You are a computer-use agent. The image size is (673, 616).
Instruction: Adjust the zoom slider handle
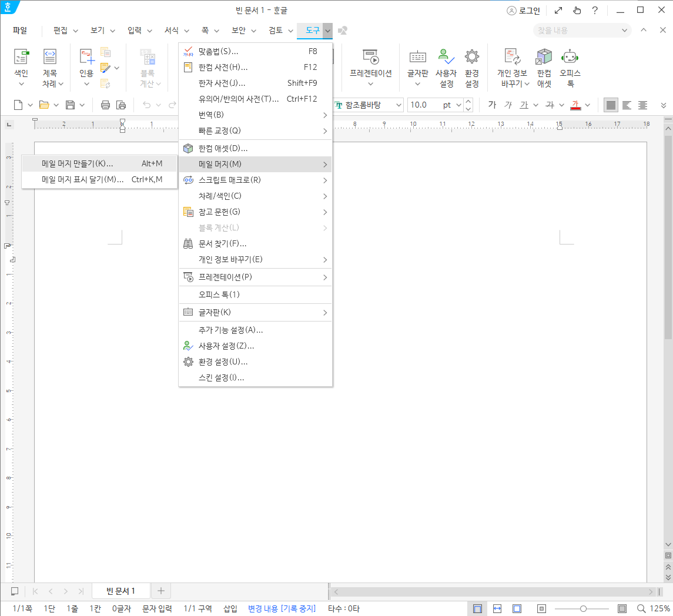583,608
